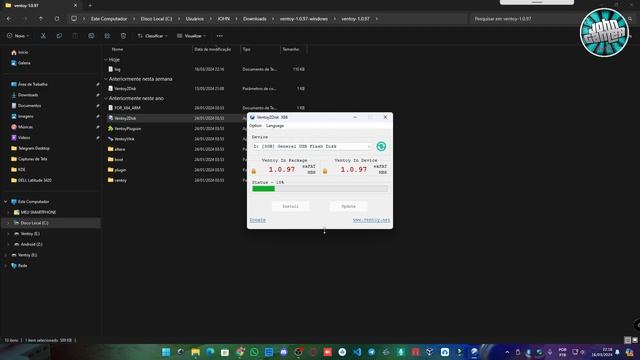
Task: Click the lock icon beside Ventoy In Package
Action: pyautogui.click(x=253, y=171)
